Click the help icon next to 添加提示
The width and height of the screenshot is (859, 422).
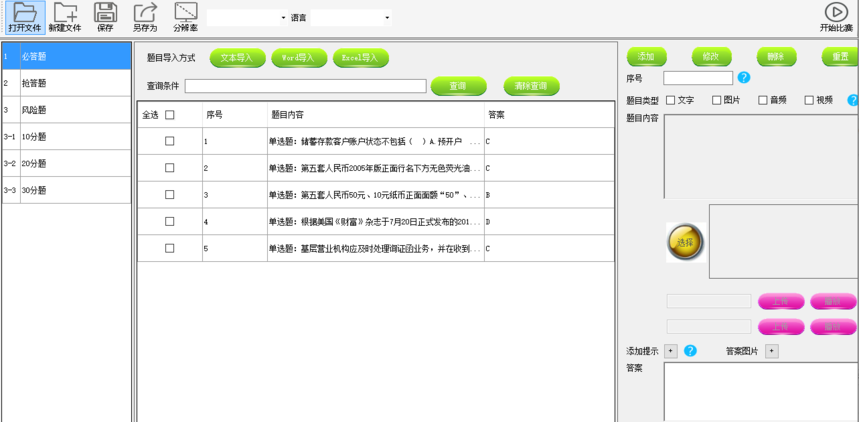click(690, 351)
